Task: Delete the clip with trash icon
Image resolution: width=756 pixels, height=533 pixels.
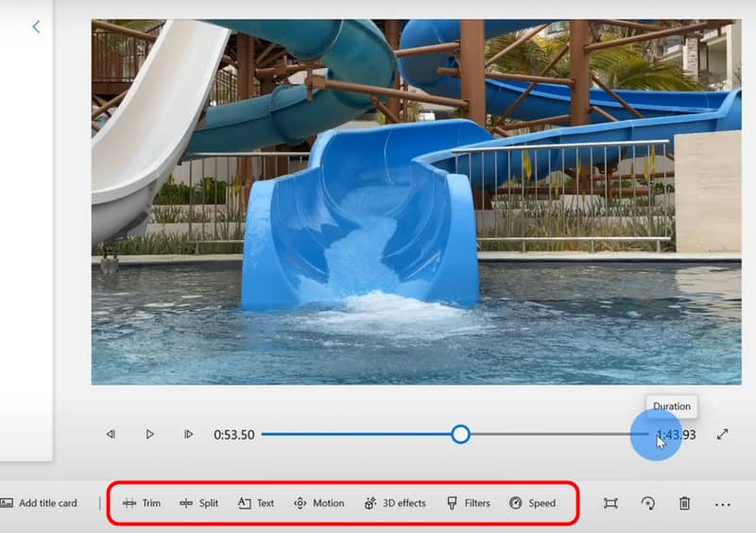Action: tap(684, 504)
